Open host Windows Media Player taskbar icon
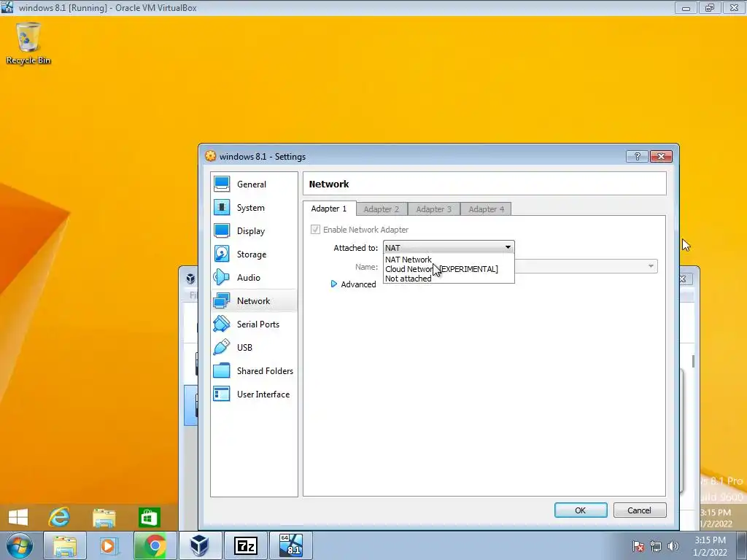 [108, 545]
